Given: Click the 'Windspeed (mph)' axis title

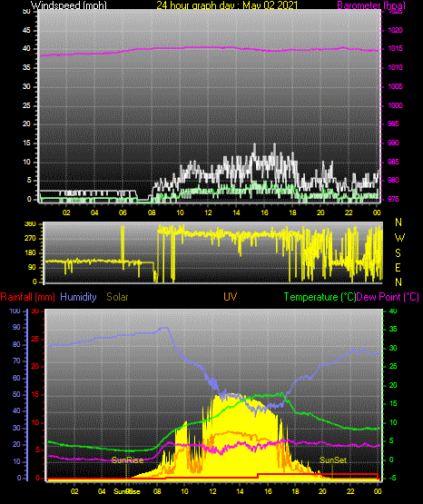Looking at the screenshot, I should [x=69, y=5].
